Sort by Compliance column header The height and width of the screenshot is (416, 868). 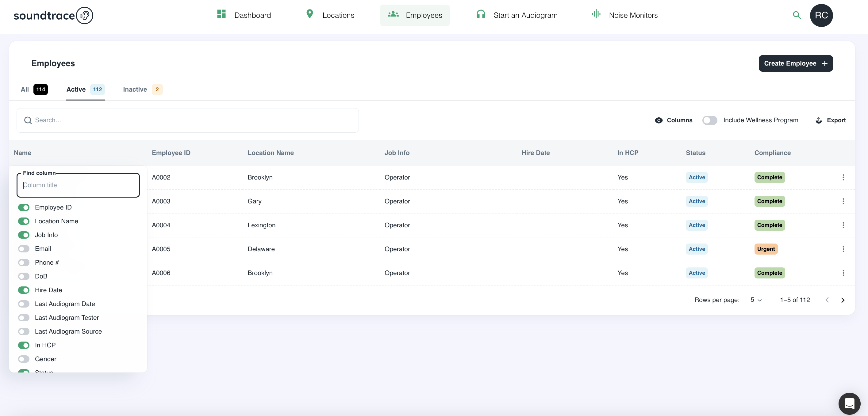click(772, 153)
